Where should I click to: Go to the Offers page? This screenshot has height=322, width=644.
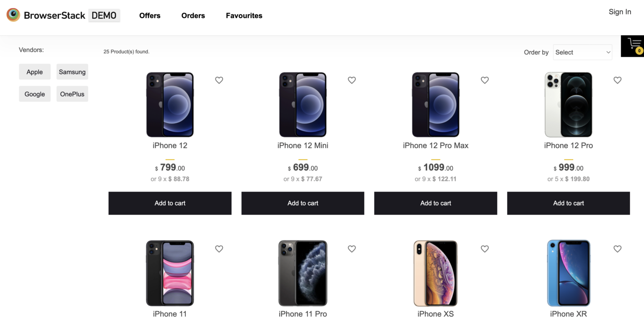click(150, 16)
